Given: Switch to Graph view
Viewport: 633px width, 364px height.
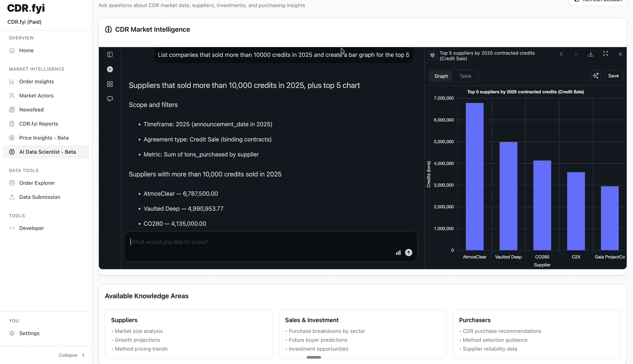Looking at the screenshot, I should 441,76.
